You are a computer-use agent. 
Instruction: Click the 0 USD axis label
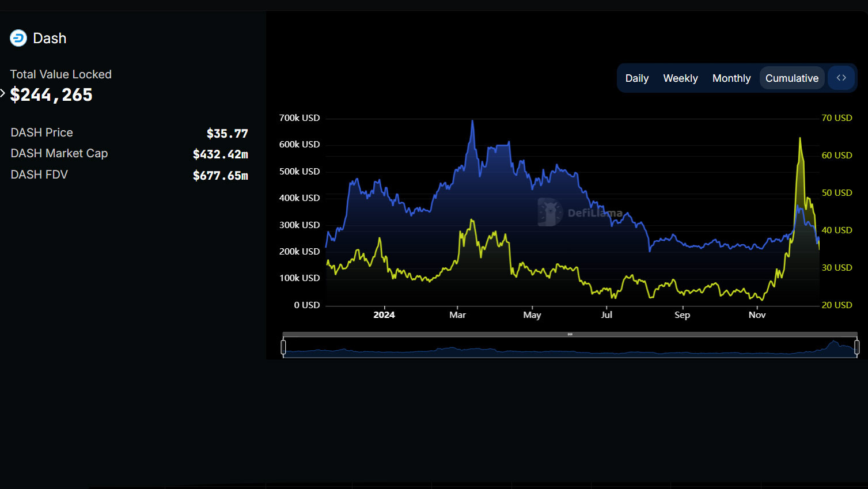(307, 305)
